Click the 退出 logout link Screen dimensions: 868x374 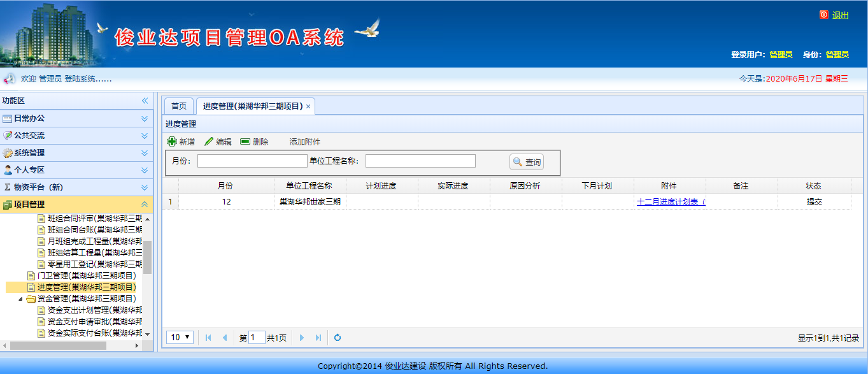[841, 15]
